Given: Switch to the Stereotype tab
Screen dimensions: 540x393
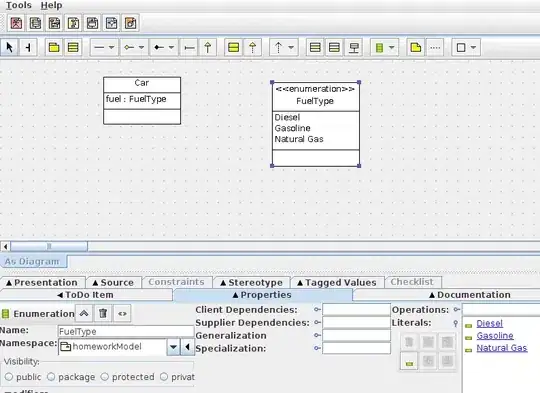Looking at the screenshot, I should click(251, 282).
